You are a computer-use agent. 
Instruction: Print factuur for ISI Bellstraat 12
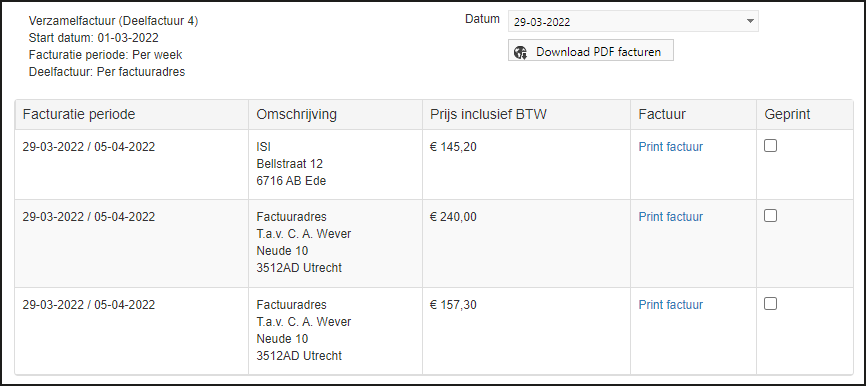tap(670, 147)
